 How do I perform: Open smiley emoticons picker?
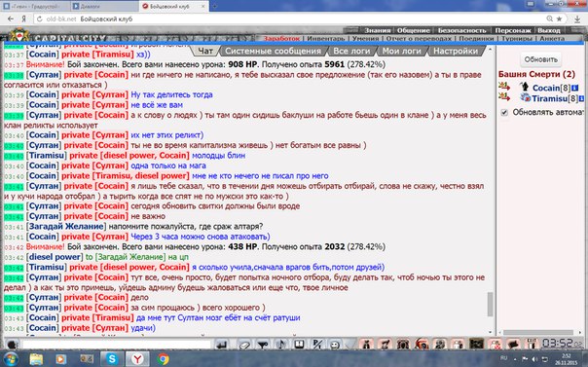pos(335,345)
